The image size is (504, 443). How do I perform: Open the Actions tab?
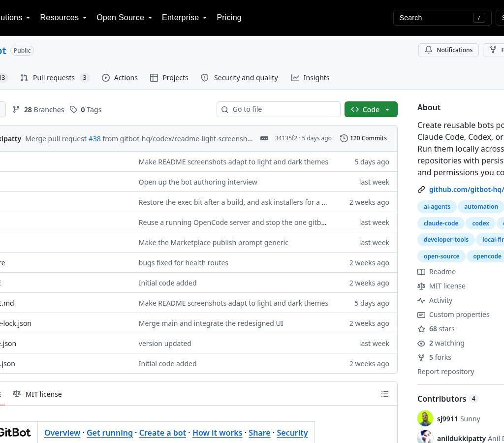coord(120,78)
